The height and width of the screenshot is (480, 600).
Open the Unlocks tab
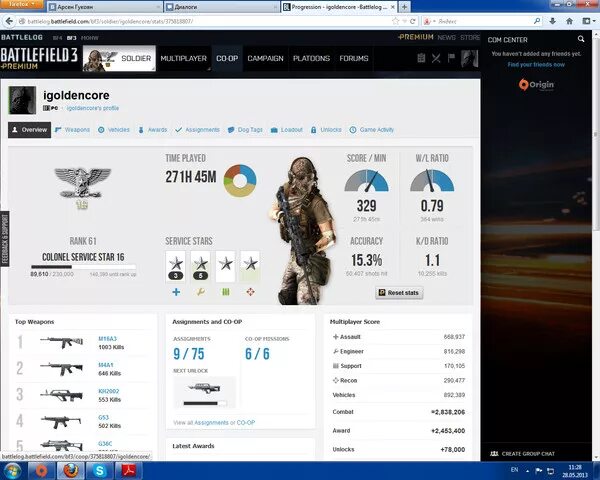coord(326,130)
